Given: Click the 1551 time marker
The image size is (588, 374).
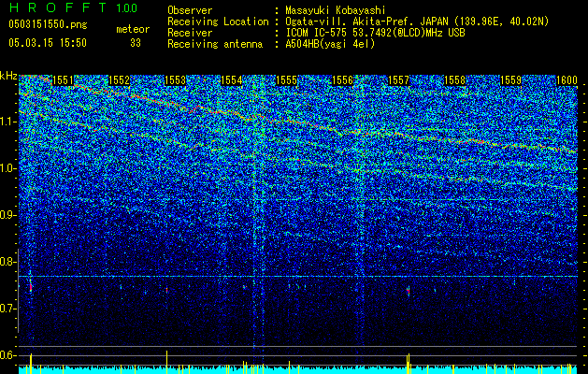Looking at the screenshot, I should click(x=63, y=80).
